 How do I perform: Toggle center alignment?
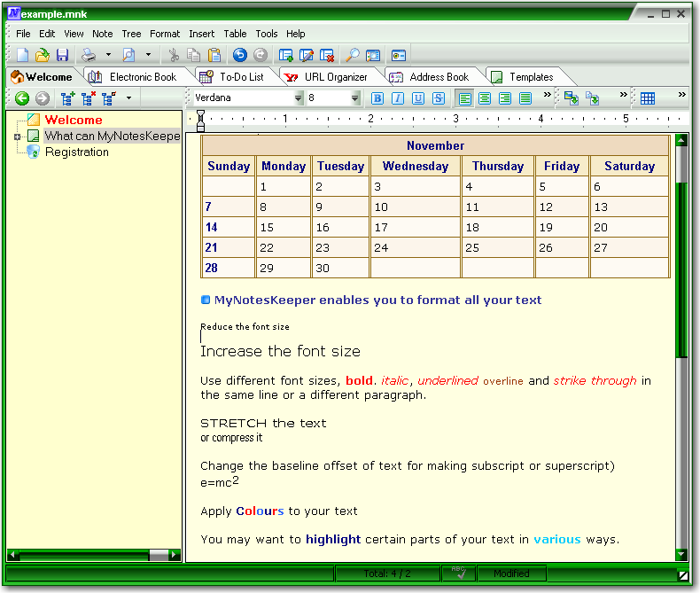(x=485, y=98)
